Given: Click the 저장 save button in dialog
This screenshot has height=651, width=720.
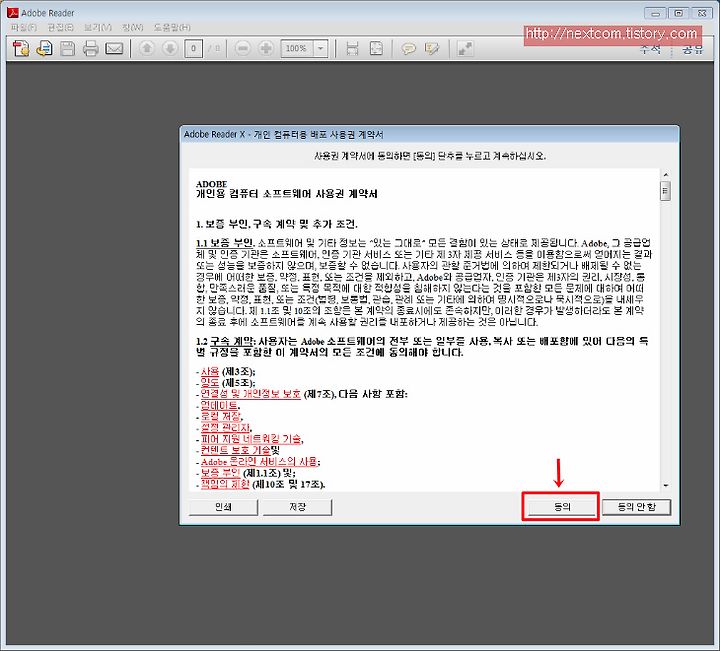Looking at the screenshot, I should [x=298, y=507].
